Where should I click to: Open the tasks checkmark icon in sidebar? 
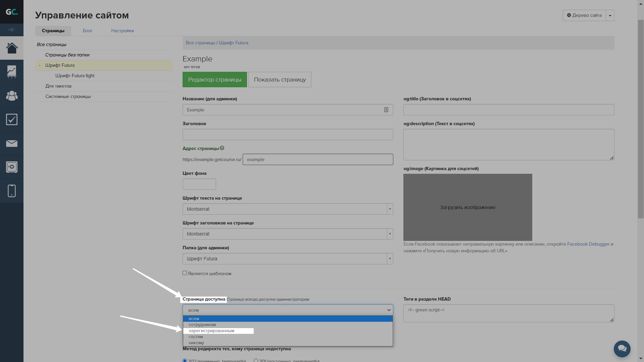tap(12, 119)
